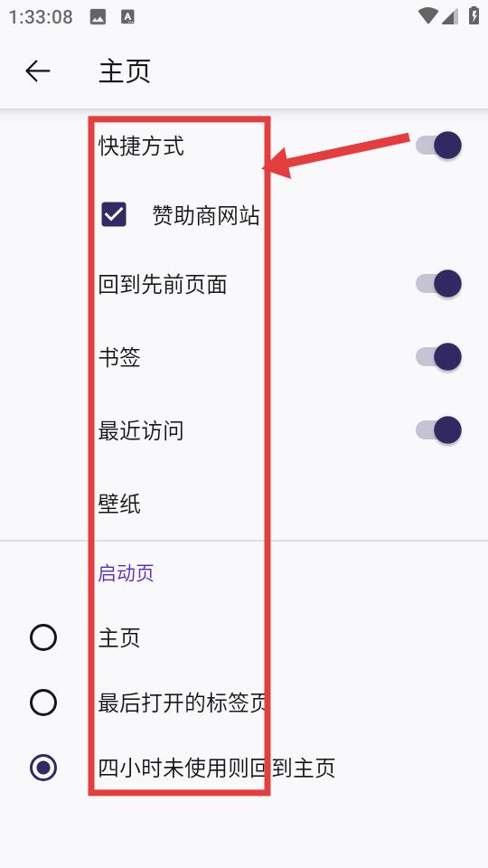Toggle the 快捷方式 switch off
This screenshot has width=488, height=868.
439,146
